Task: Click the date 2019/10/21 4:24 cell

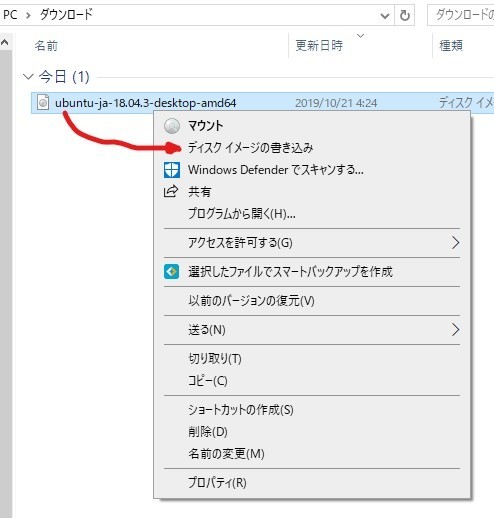Action: (336, 103)
